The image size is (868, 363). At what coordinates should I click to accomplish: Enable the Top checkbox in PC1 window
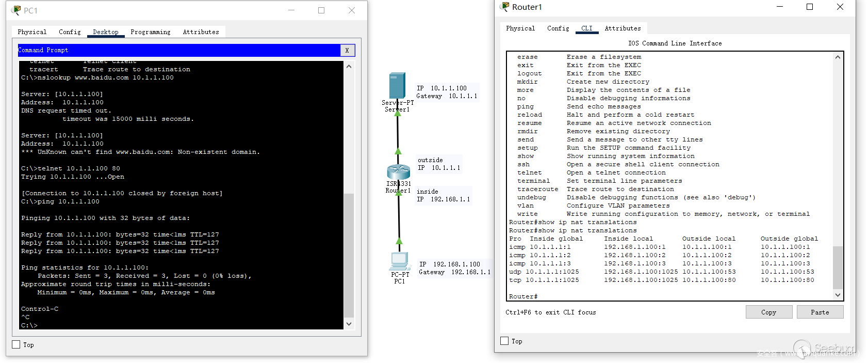[16, 344]
